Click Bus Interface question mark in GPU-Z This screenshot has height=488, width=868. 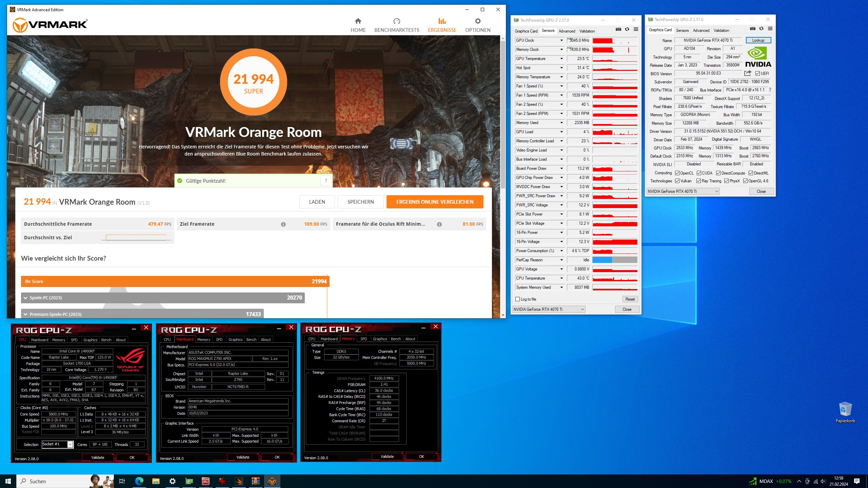[770, 90]
